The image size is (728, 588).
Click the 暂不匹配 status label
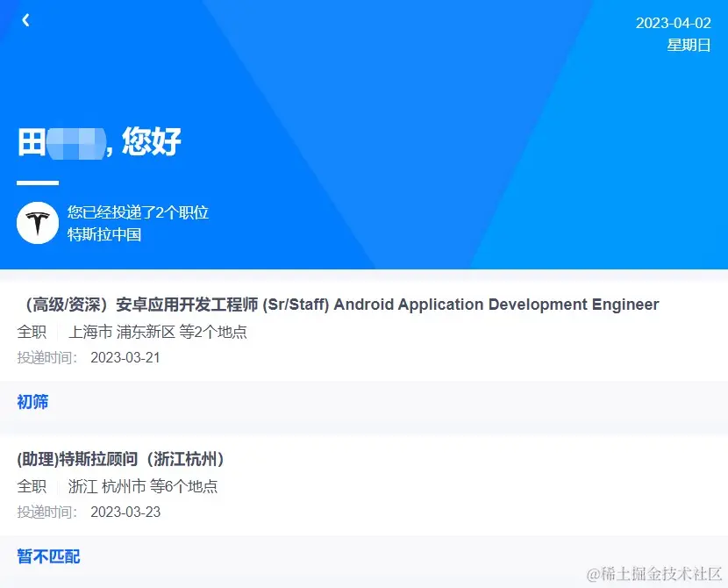48,556
